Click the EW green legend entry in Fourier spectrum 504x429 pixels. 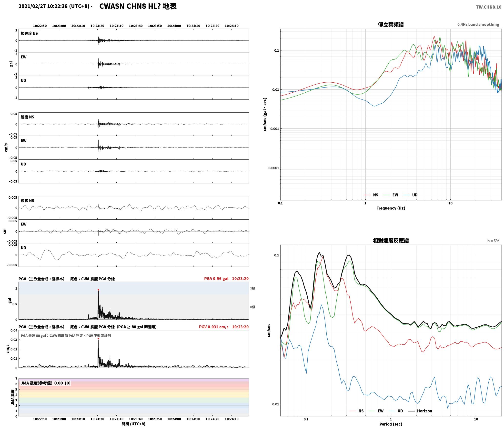(391, 195)
